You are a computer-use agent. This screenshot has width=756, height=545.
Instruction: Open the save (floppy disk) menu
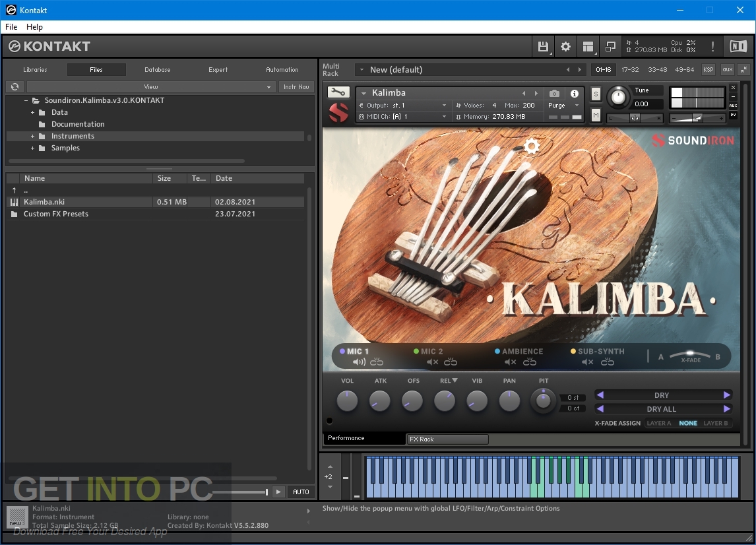[x=543, y=46]
